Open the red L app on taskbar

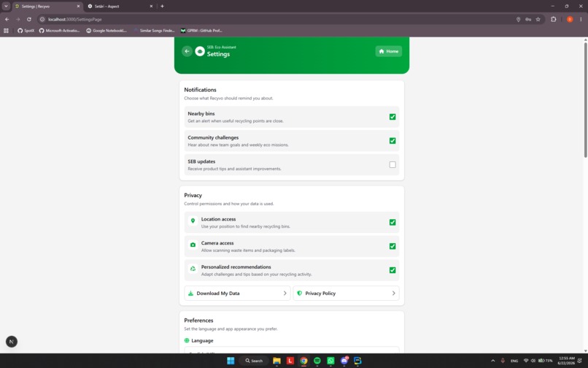pos(290,361)
